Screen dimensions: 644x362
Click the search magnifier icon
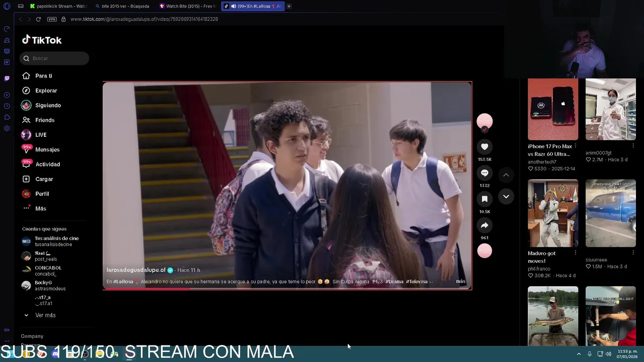pyautogui.click(x=26, y=58)
